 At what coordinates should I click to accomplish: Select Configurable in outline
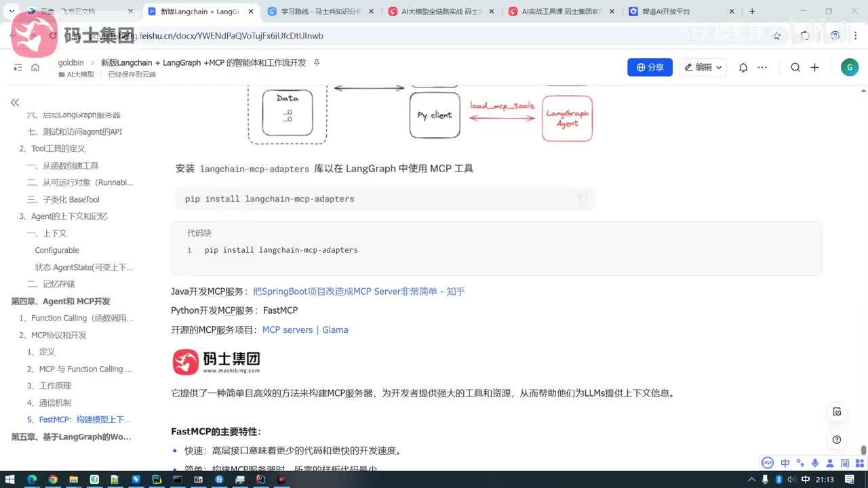click(x=57, y=250)
